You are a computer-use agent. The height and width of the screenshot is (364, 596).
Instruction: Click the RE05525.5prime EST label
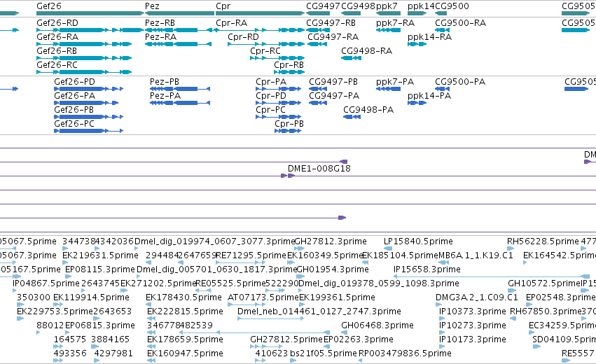pos(230,283)
